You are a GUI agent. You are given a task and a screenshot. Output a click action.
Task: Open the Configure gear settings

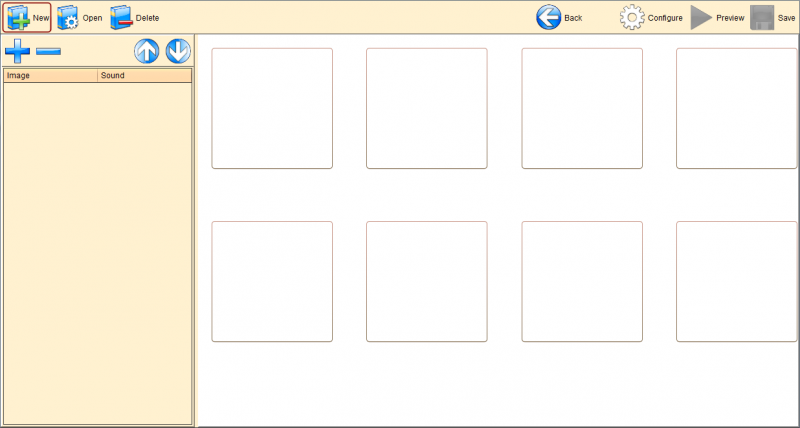pyautogui.click(x=632, y=18)
